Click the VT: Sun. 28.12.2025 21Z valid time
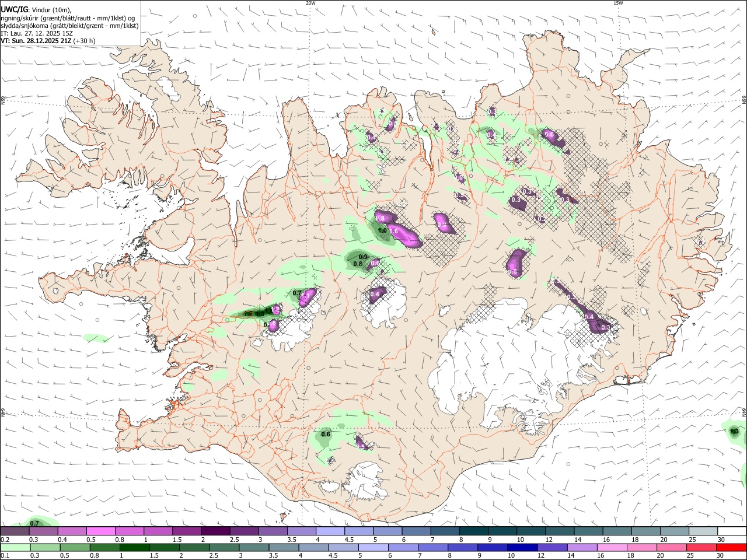Viewport: 747px width, 560px height. (x=48, y=41)
